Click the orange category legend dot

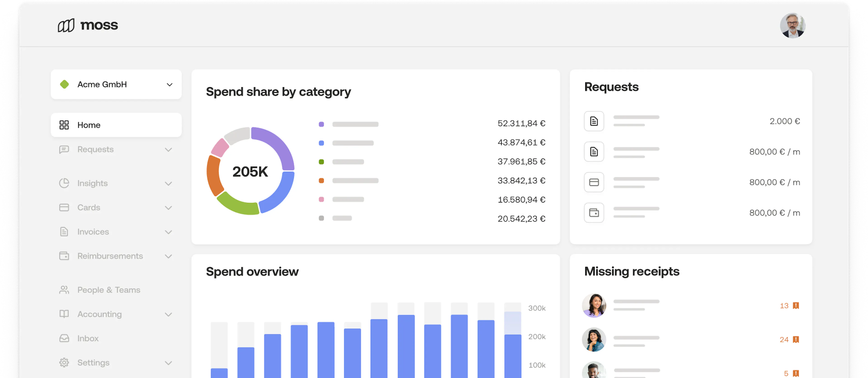pos(321,181)
